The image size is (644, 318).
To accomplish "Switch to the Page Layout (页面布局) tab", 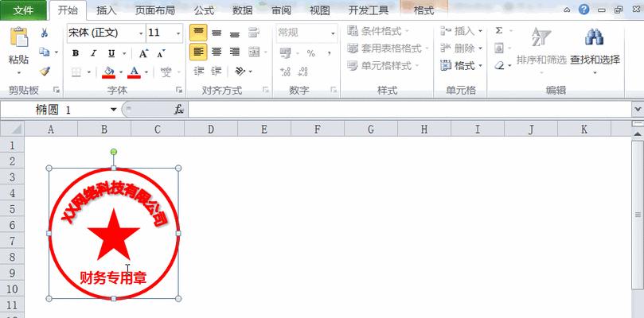I will [x=155, y=10].
